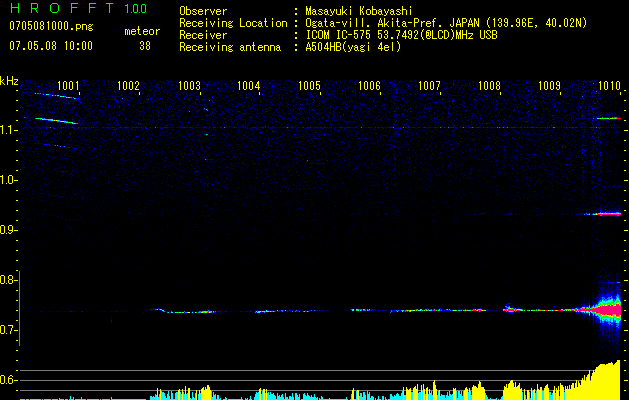Click the 1.0 frequency axis label
Viewport: 629px width, 400px height.
(x=8, y=180)
